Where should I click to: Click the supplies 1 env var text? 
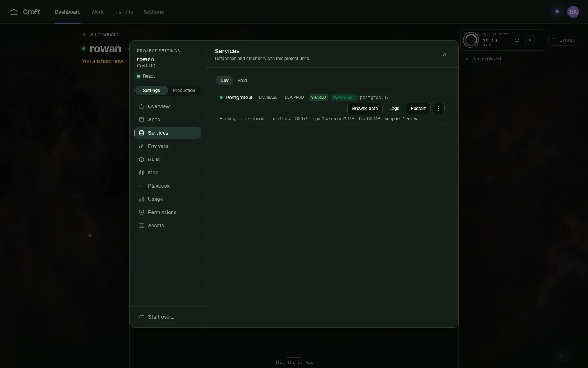[402, 119]
